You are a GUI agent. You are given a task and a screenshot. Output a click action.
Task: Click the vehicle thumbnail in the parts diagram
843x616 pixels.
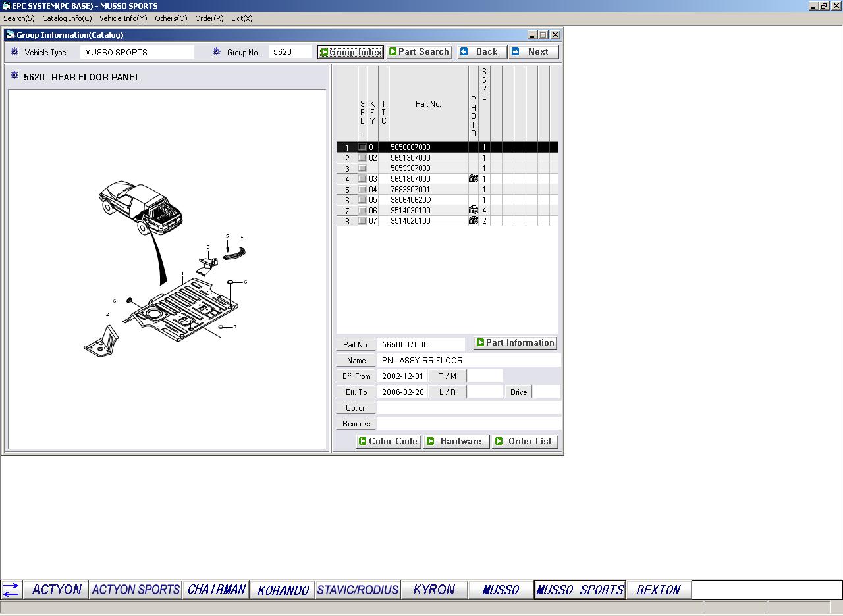tap(140, 207)
